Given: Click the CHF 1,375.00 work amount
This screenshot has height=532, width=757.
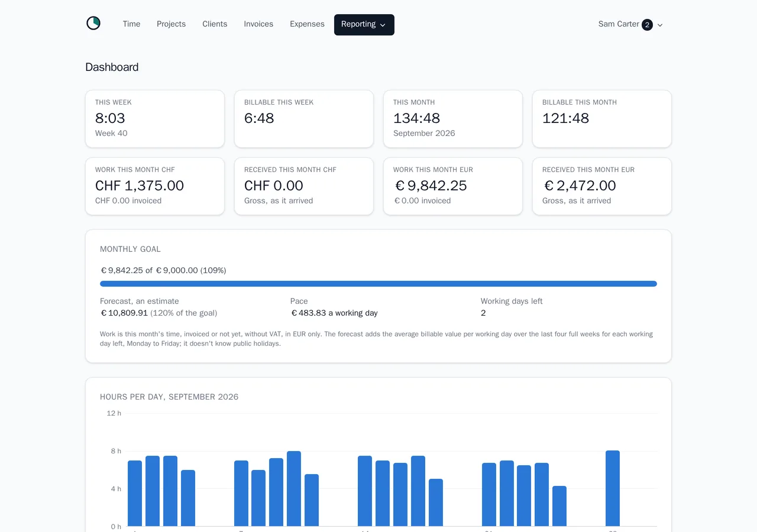Looking at the screenshot, I should [x=140, y=186].
